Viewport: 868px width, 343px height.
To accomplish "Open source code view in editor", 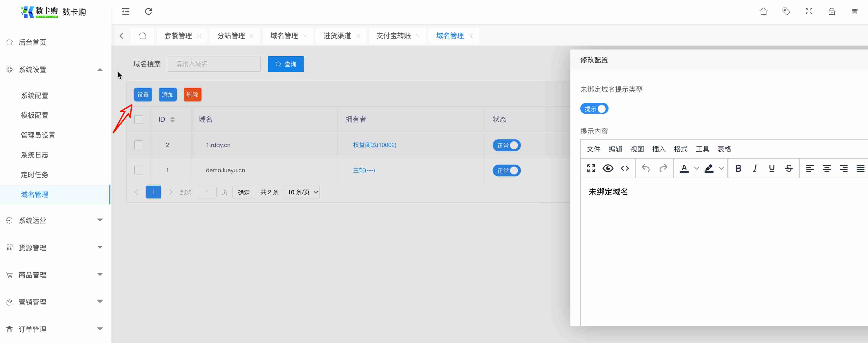I will (625, 168).
